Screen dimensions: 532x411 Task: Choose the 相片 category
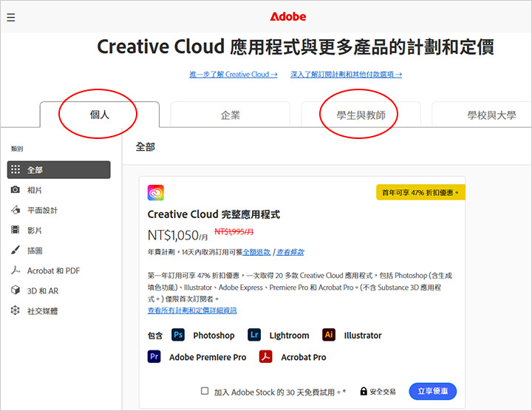34,190
